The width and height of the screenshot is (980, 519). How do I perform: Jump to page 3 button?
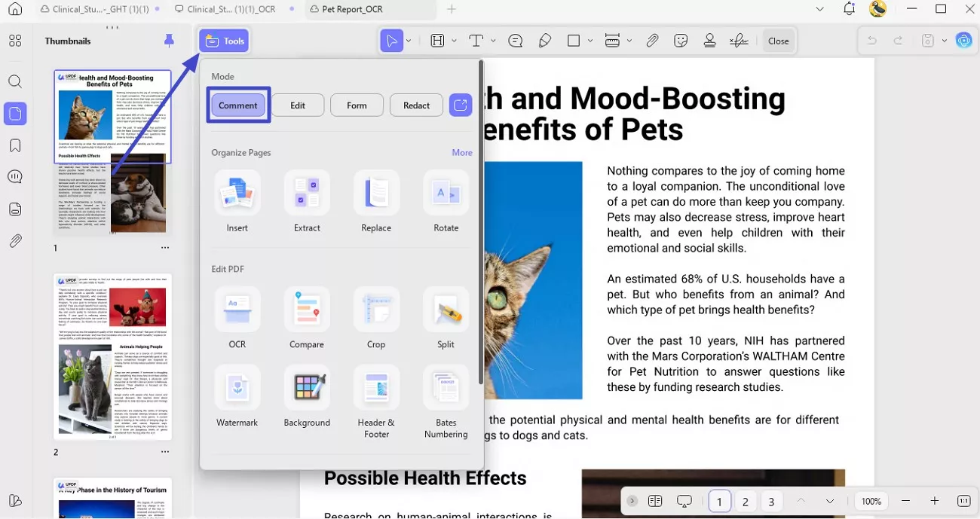(771, 502)
